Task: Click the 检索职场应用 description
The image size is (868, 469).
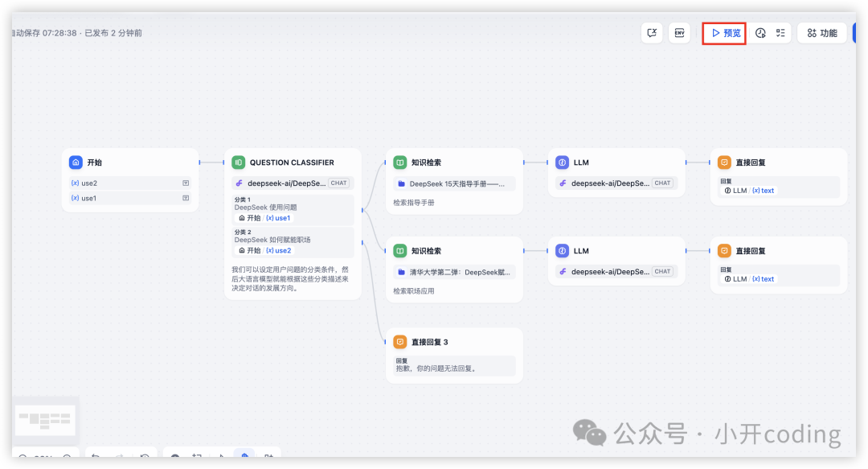Action: coord(414,291)
